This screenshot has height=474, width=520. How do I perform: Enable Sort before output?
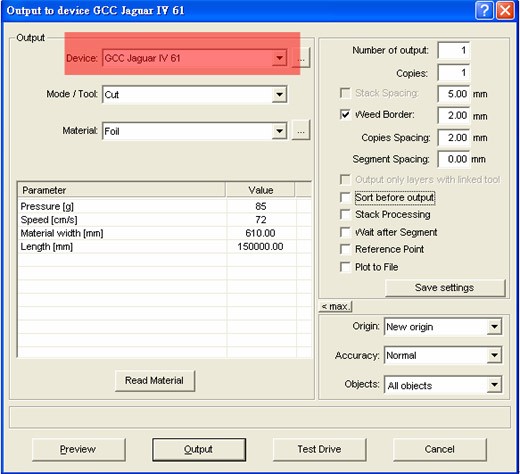click(x=345, y=197)
